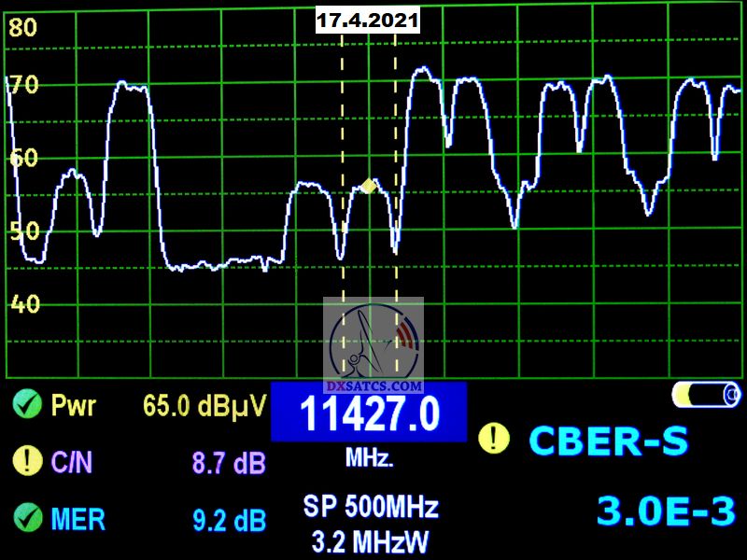Click the 9.2 dB MER reading
Image resolution: width=747 pixels, height=560 pixels.
click(x=229, y=520)
